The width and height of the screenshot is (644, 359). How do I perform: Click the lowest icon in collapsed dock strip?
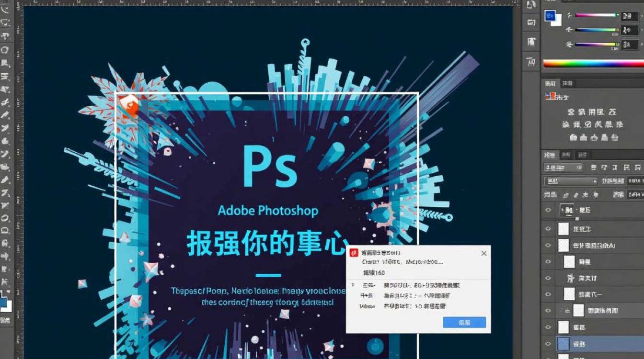tap(530, 61)
